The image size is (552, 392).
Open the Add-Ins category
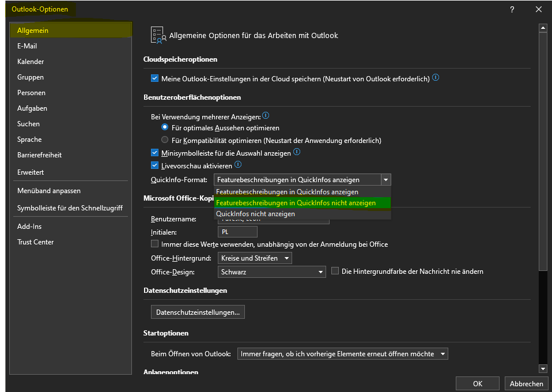pyautogui.click(x=71, y=226)
